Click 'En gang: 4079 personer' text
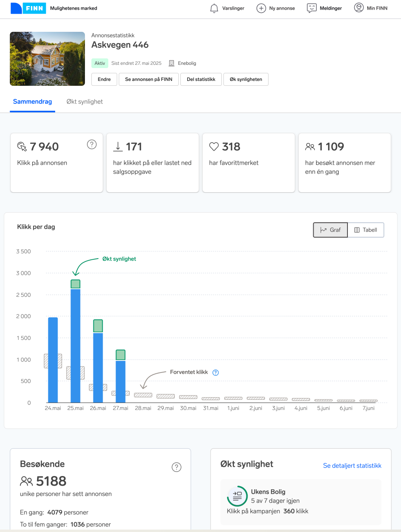This screenshot has height=532, width=401. (x=54, y=512)
